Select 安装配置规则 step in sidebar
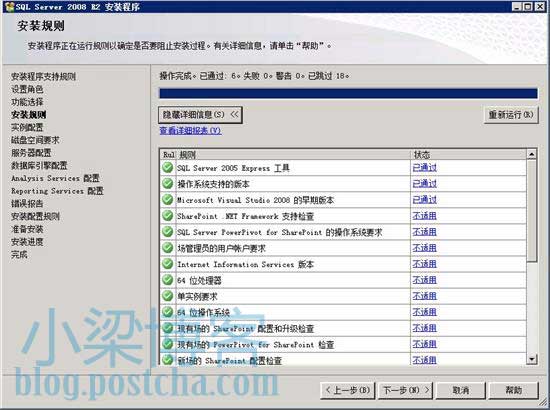This screenshot has width=550, height=410. [35, 216]
